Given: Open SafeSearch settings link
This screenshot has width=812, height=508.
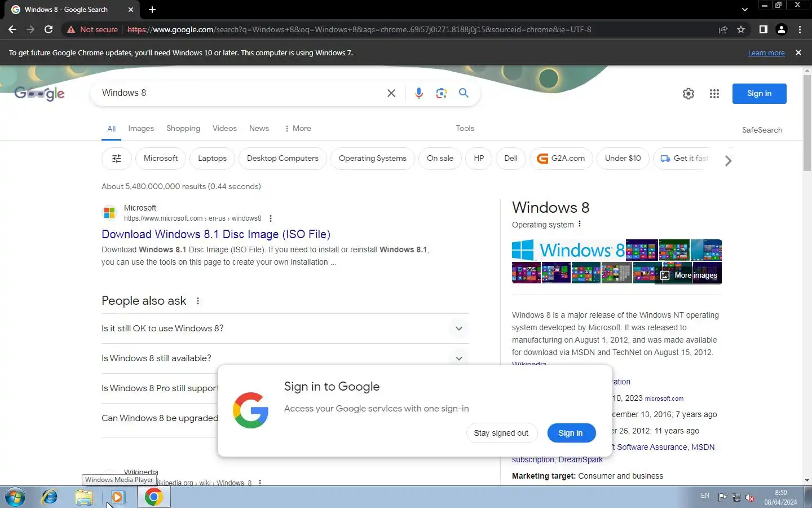Looking at the screenshot, I should pos(762,130).
